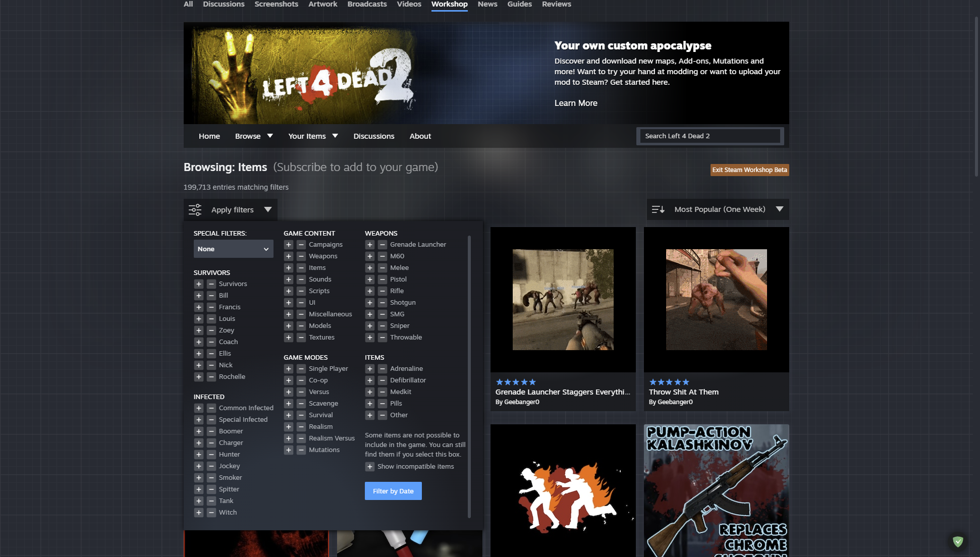Click the minus icon beside Medkit

[383, 392]
